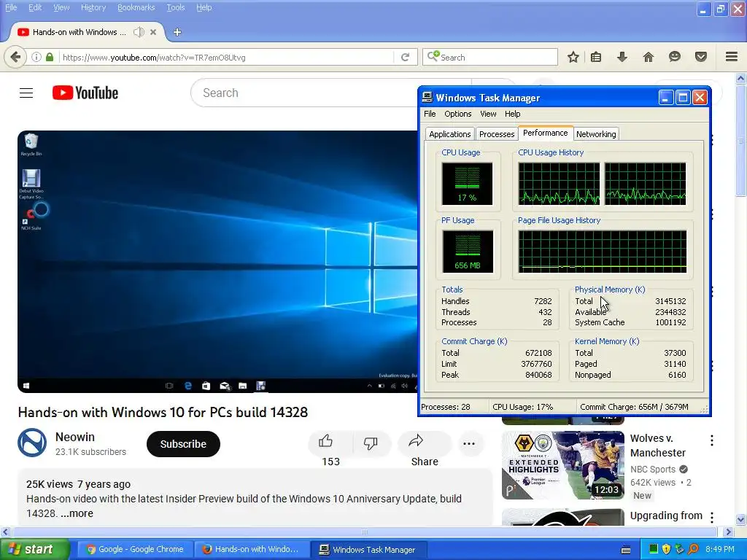747x560 pixels.
Task: Go back with Firefox back arrow
Action: click(15, 57)
